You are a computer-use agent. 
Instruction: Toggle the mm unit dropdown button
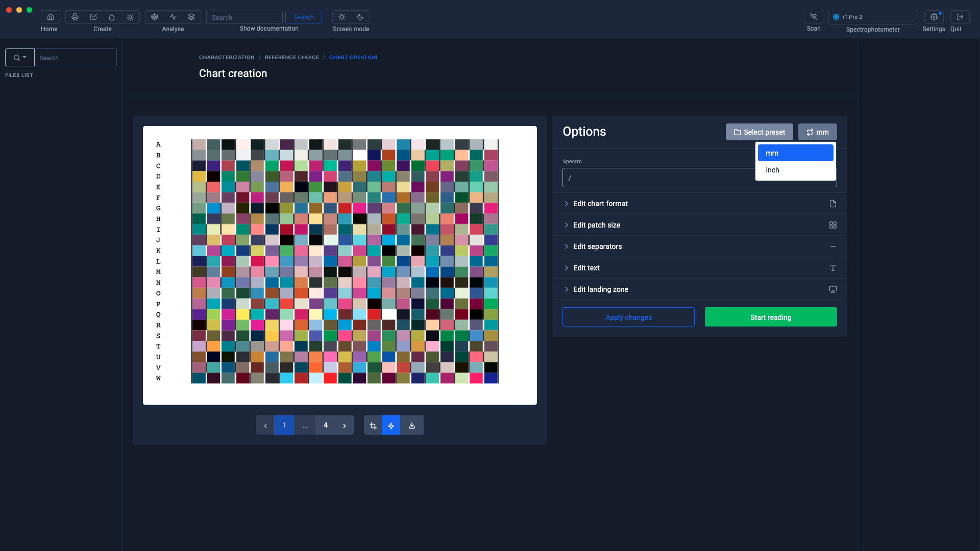(x=818, y=132)
